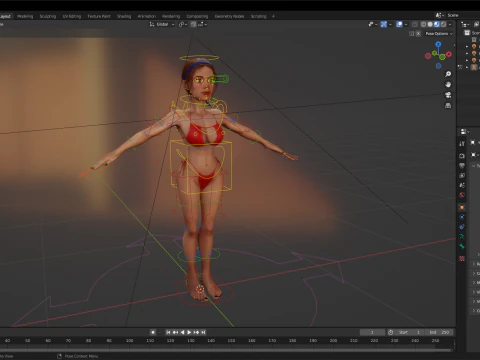This screenshot has width=480, height=360.
Task: Open the Pose Options dropdown
Action: click(x=439, y=34)
